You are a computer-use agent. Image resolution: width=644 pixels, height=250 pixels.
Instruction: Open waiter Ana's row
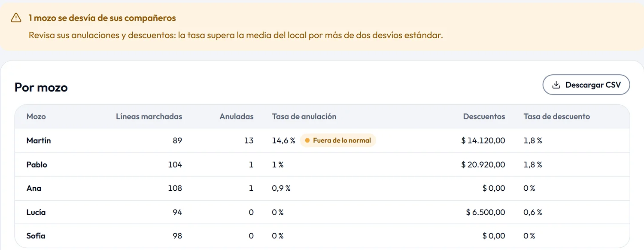[322, 188]
